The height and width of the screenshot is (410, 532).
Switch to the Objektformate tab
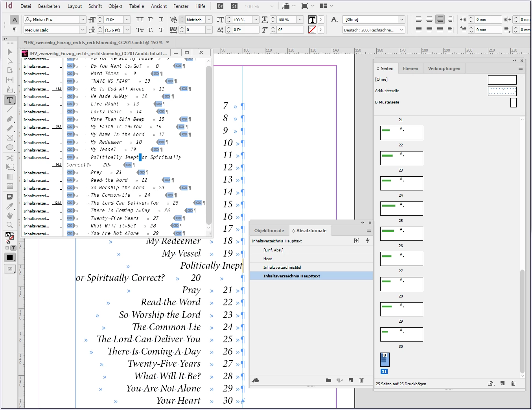click(x=269, y=230)
